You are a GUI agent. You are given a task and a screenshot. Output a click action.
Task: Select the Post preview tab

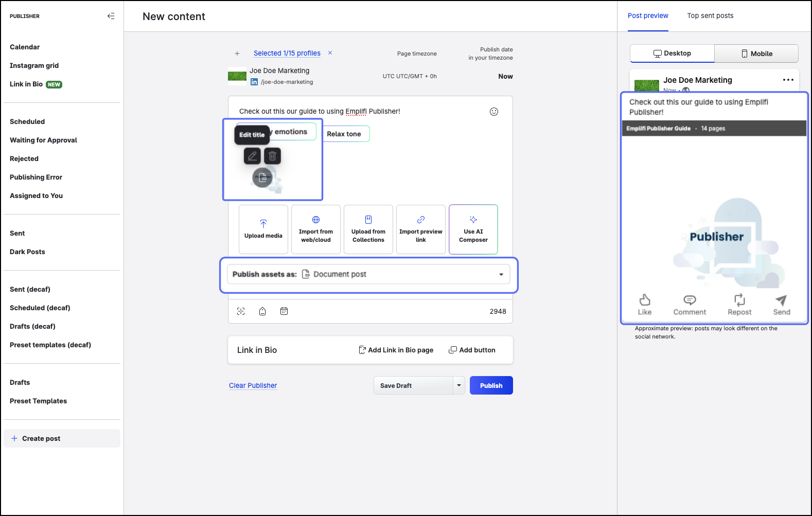[x=648, y=16]
